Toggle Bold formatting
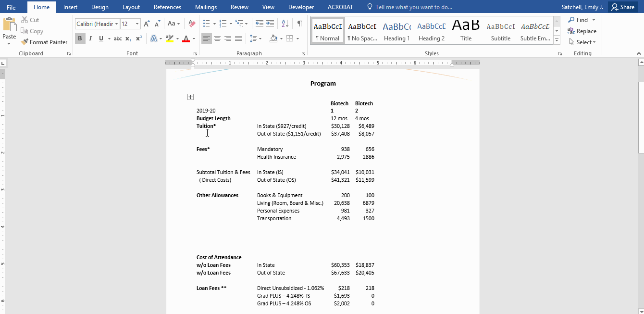Viewport: 644px width, 314px height. pos(80,38)
